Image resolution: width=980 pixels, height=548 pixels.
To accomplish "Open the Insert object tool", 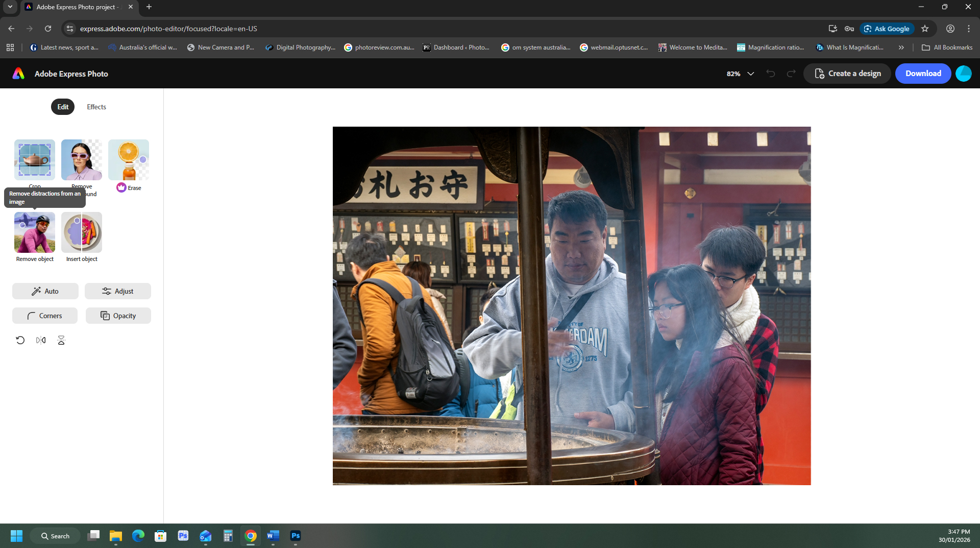I will tap(82, 232).
